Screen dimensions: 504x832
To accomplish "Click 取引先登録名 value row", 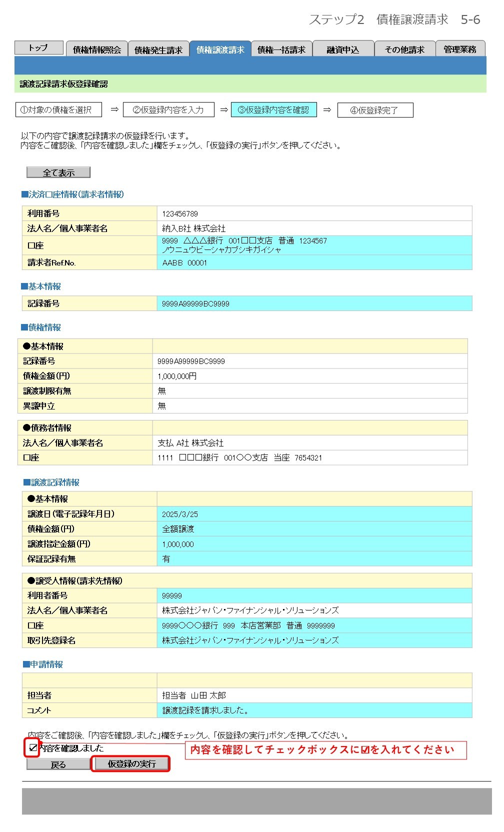I will tap(314, 640).
